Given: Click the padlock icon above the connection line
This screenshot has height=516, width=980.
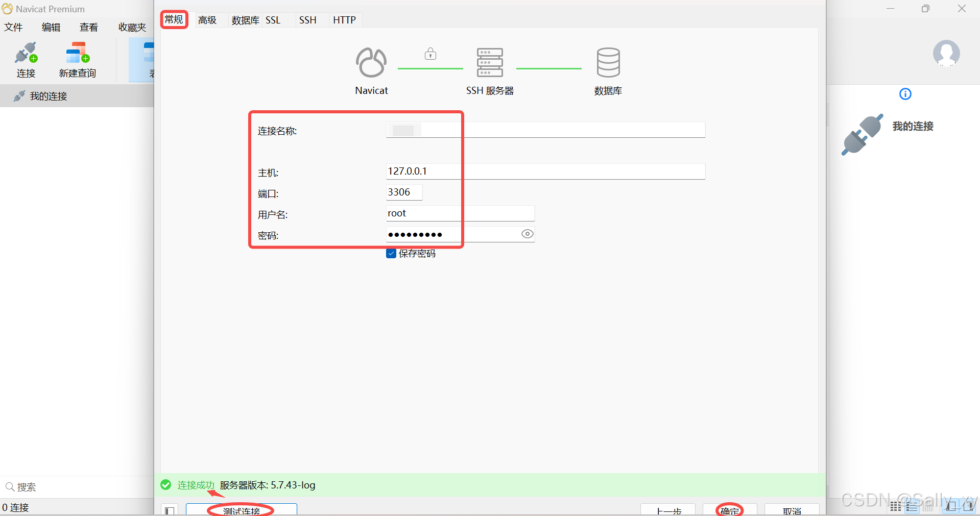Looking at the screenshot, I should [x=431, y=54].
